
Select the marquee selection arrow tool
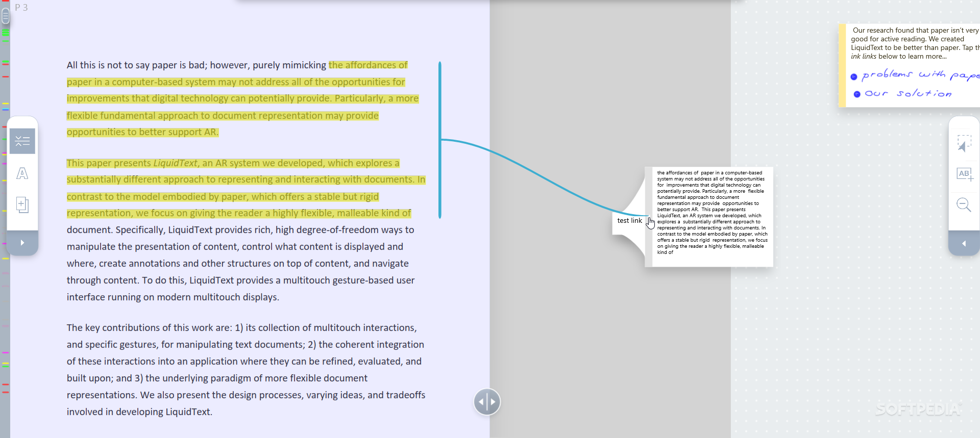click(964, 143)
